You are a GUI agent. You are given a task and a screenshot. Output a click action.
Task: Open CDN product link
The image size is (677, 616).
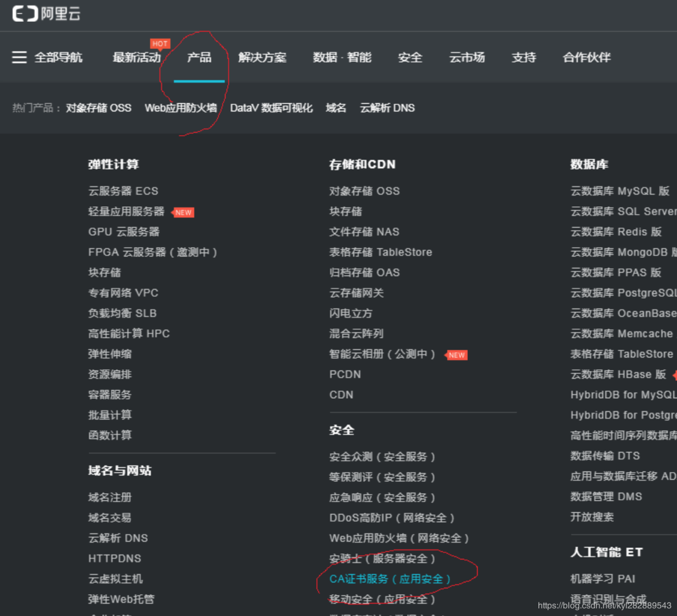[x=341, y=394]
